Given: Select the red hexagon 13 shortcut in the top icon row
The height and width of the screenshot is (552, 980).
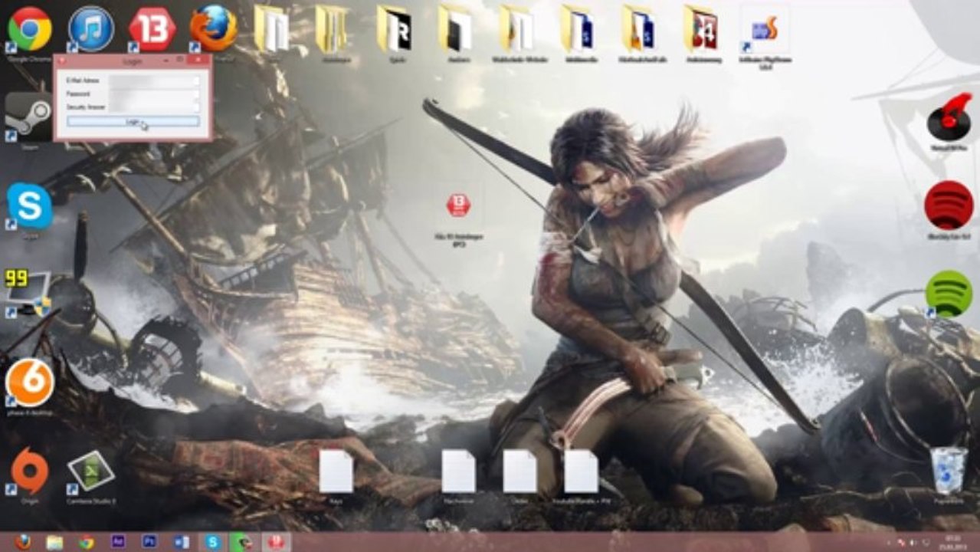Looking at the screenshot, I should coord(152,29).
